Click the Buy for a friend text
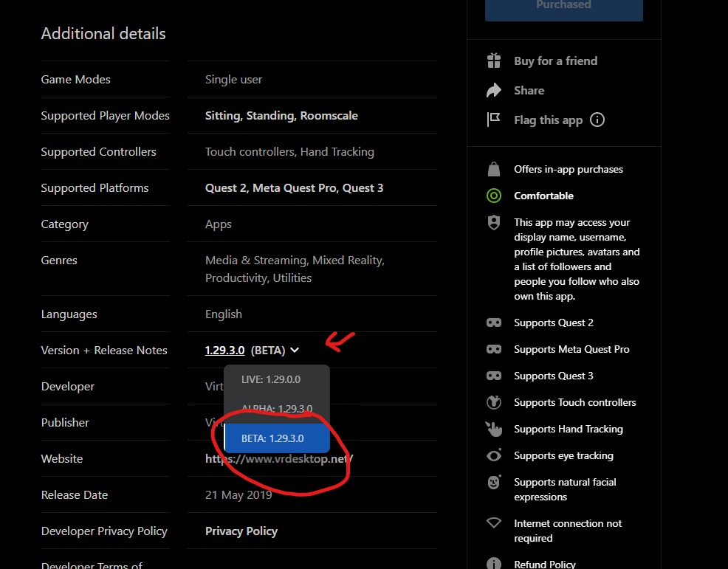Viewport: 728px width, 569px height. coord(555,61)
